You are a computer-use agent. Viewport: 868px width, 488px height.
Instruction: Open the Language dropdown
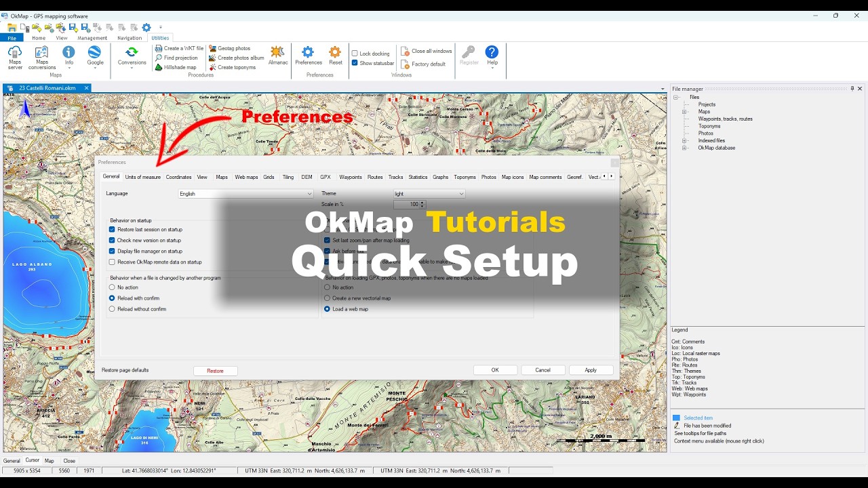point(245,194)
